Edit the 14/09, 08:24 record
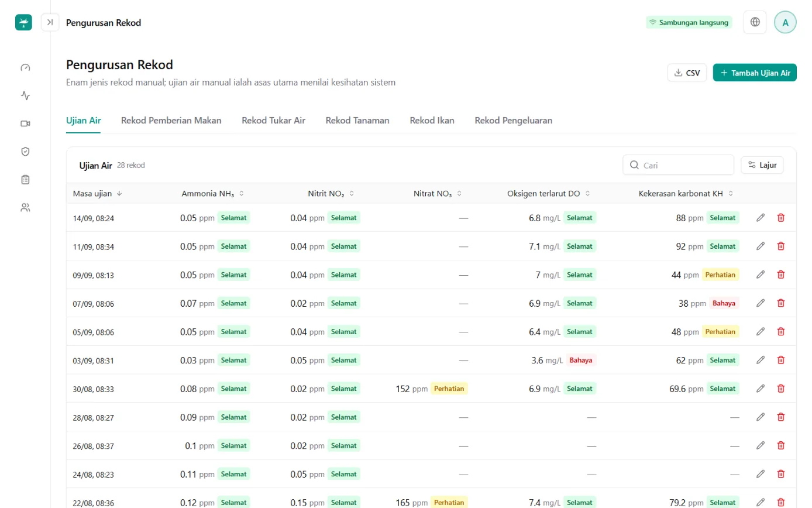Screen dimensions: 812x508 click(x=761, y=218)
